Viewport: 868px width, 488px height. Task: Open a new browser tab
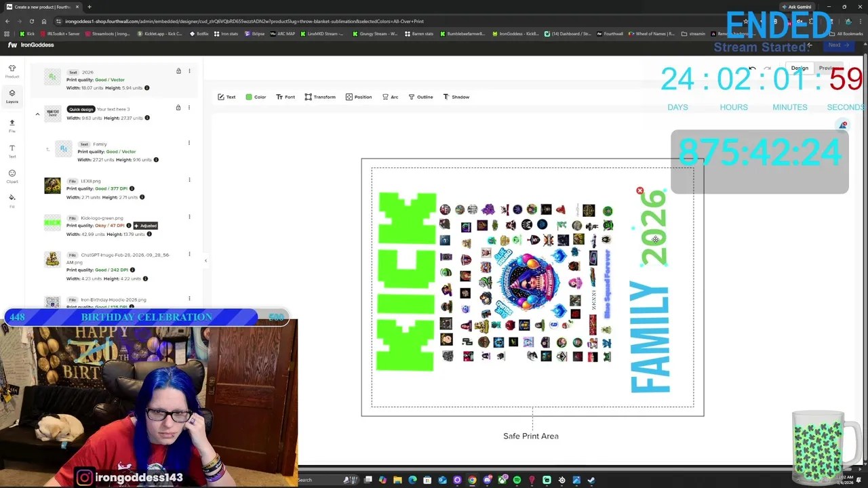[89, 7]
